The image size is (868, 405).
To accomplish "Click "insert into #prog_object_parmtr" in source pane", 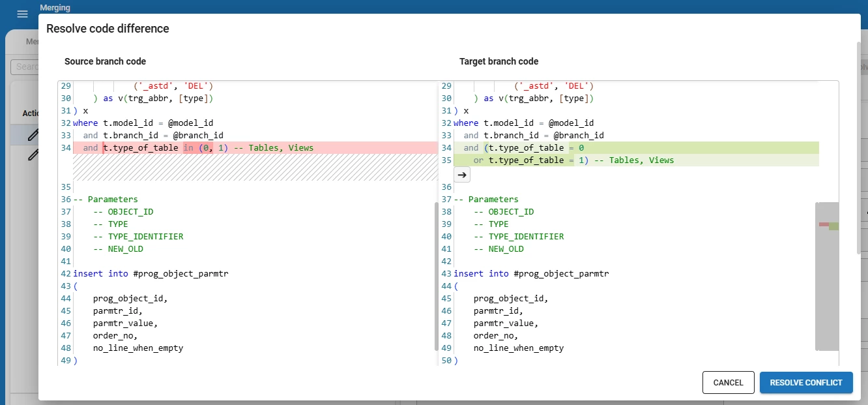I will [x=151, y=274].
